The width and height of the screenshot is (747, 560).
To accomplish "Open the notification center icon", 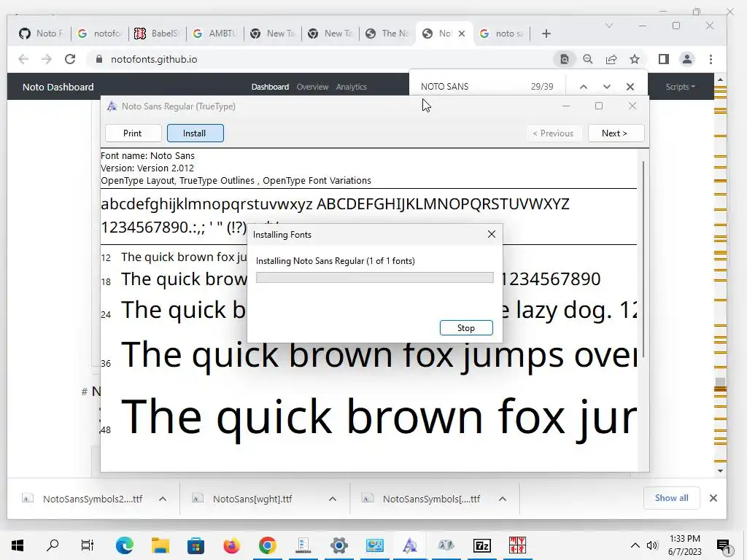I will click(x=724, y=545).
